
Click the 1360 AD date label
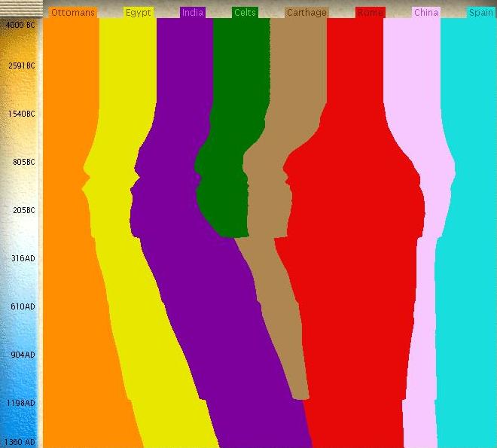[20, 442]
